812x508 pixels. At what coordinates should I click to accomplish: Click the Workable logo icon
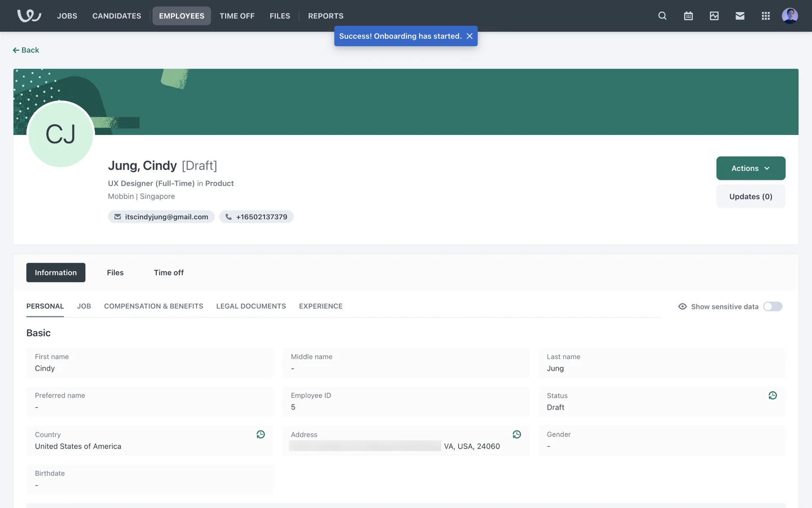[x=29, y=16]
